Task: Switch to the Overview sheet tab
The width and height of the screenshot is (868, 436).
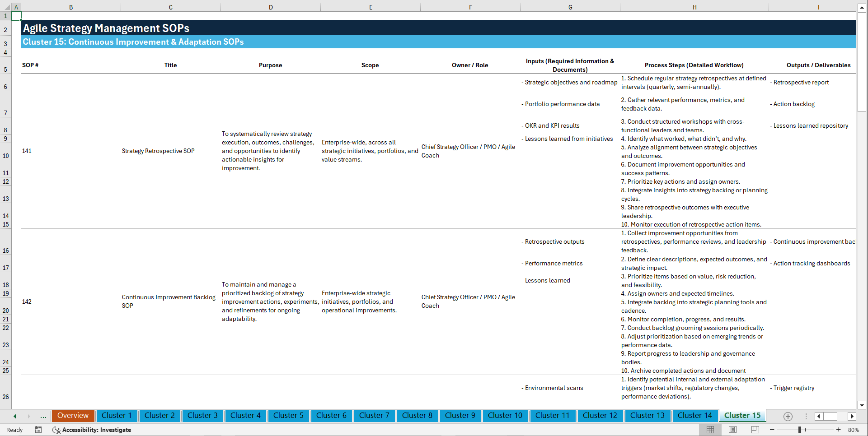Action: point(73,416)
